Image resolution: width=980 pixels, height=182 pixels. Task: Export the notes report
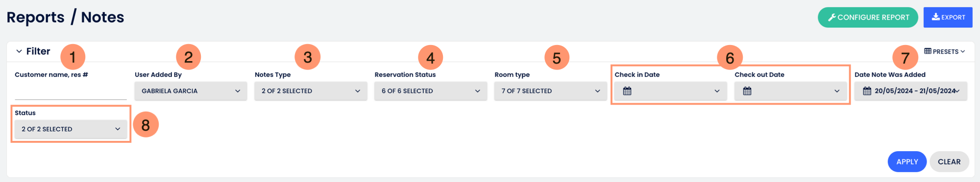(948, 17)
